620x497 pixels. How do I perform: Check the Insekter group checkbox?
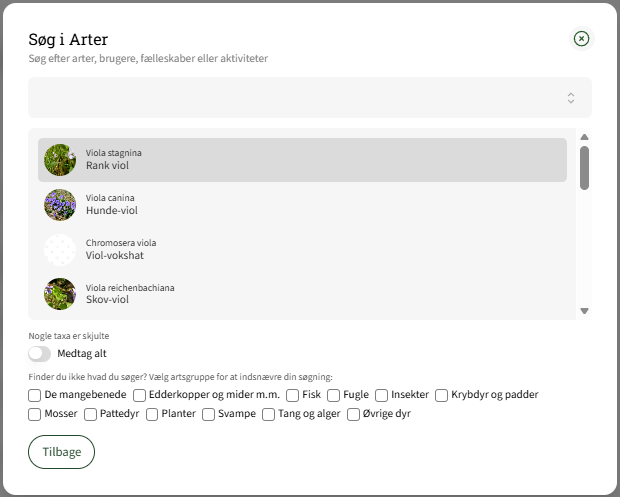tap(382, 395)
